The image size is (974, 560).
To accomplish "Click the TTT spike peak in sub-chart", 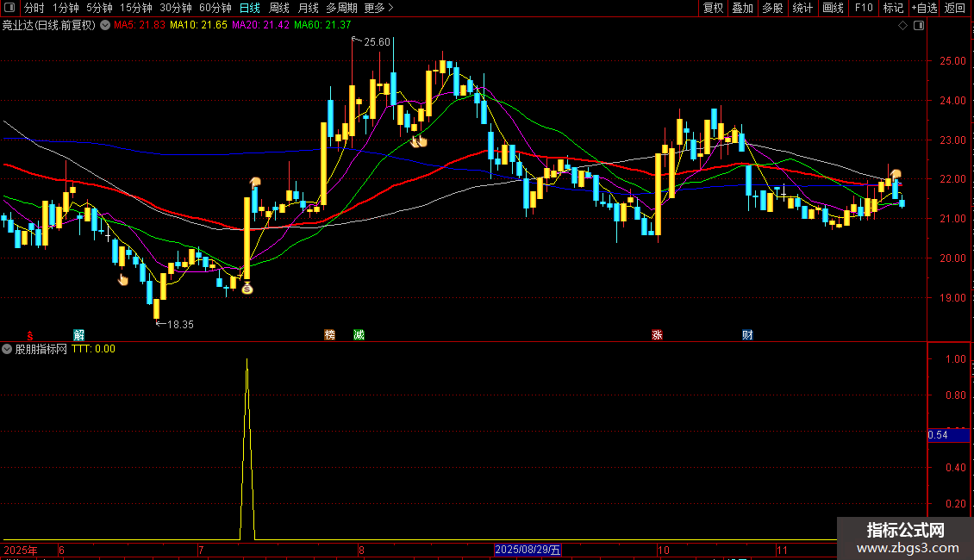I will (x=247, y=361).
